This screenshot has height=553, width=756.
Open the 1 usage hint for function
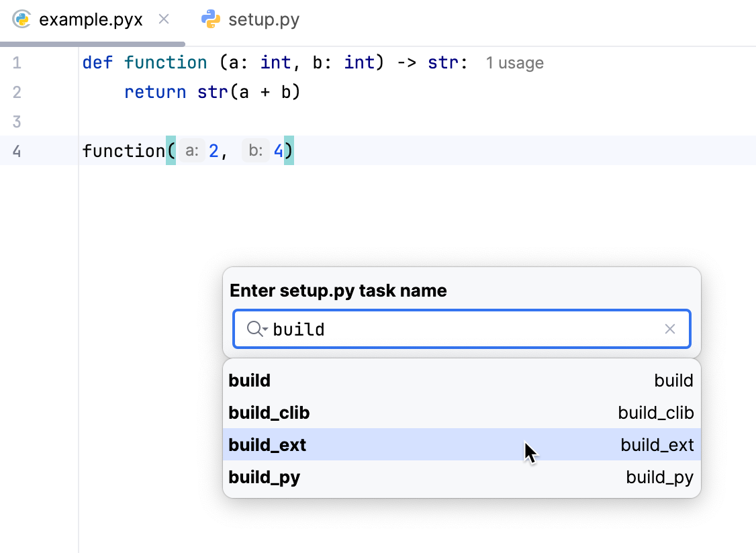click(x=515, y=62)
